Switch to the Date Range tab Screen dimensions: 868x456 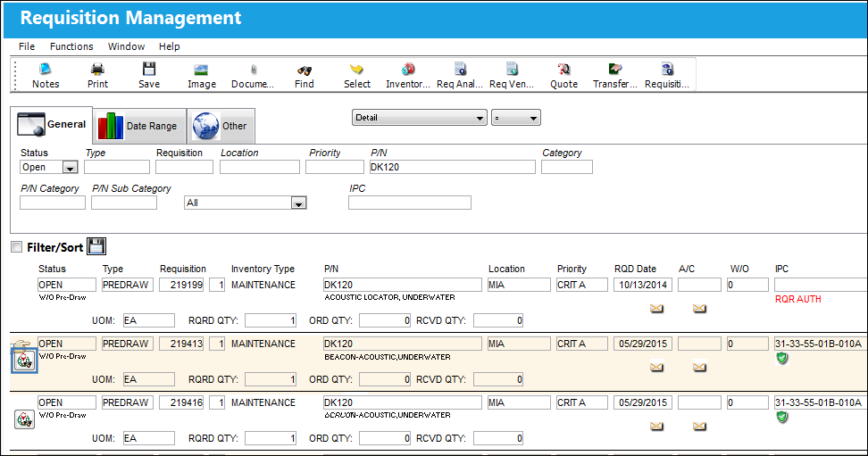coord(139,126)
